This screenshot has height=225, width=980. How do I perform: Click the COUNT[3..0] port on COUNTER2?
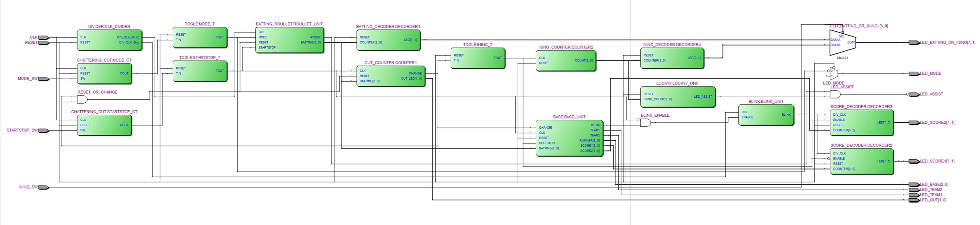tap(584, 61)
